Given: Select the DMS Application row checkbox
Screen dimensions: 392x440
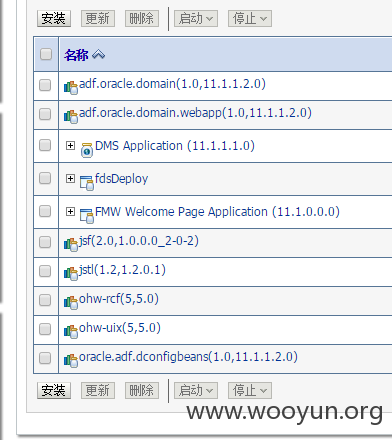Looking at the screenshot, I should pos(45,145).
